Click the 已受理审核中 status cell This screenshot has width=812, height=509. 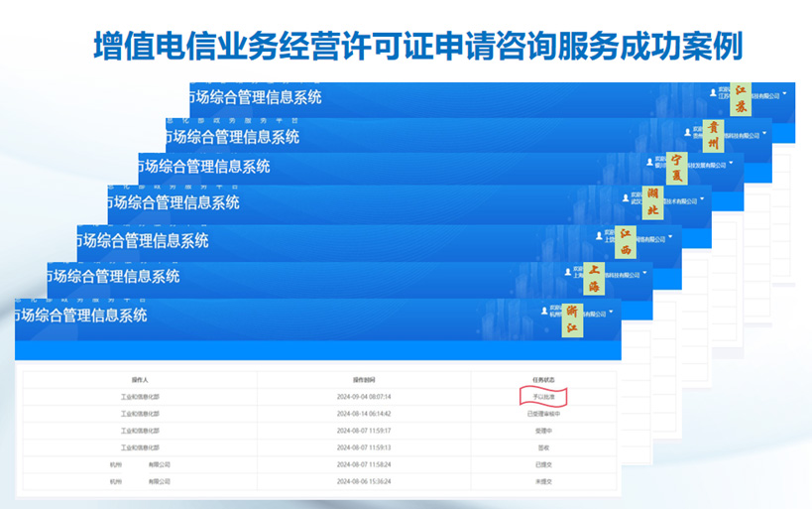(x=544, y=414)
